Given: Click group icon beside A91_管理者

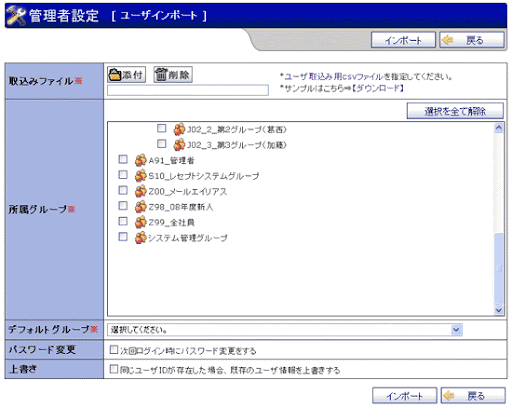Looking at the screenshot, I should [141, 160].
